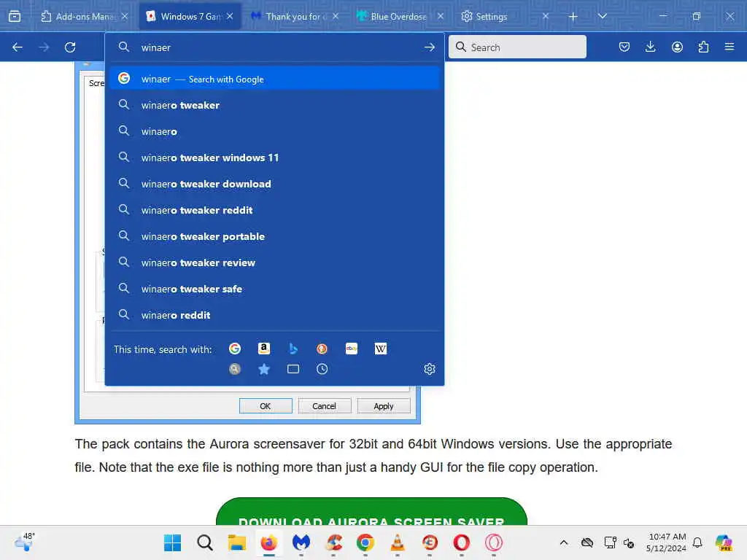Screen dimensions: 747x560
Task: Open the Windows Start menu
Action: 172,542
